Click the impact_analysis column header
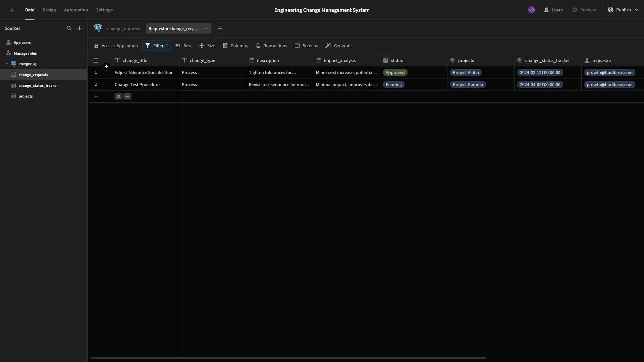 point(346,61)
